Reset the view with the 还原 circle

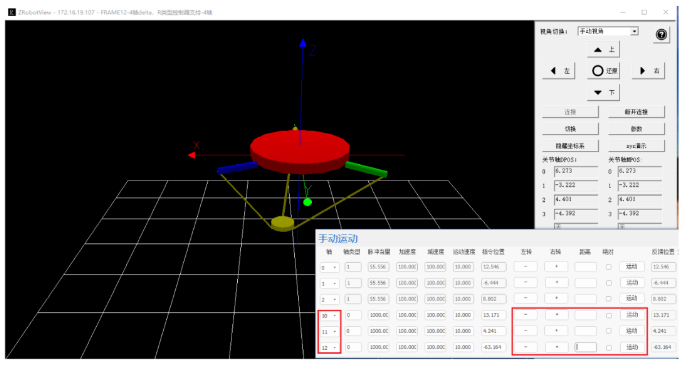[x=603, y=71]
